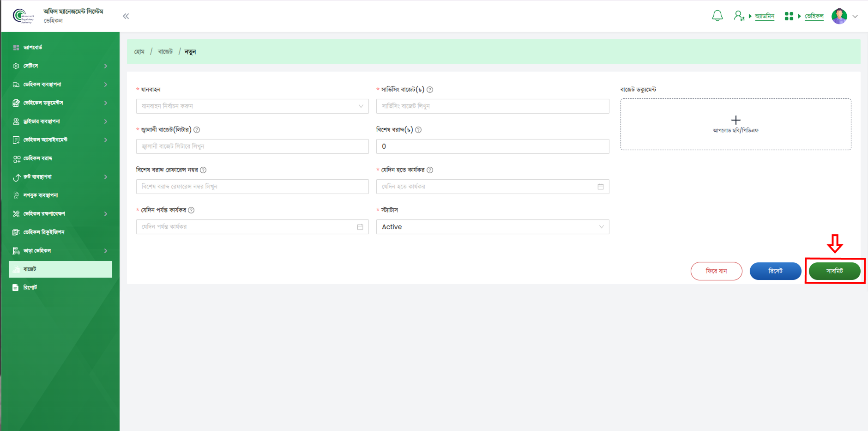The image size is (868, 431).
Task: Click the help icon beside জ্বালানী বাজেট
Action: point(197,130)
